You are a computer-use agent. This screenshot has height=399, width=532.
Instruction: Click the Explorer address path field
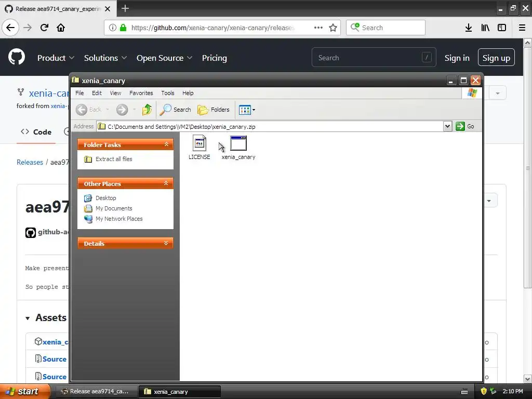point(270,127)
